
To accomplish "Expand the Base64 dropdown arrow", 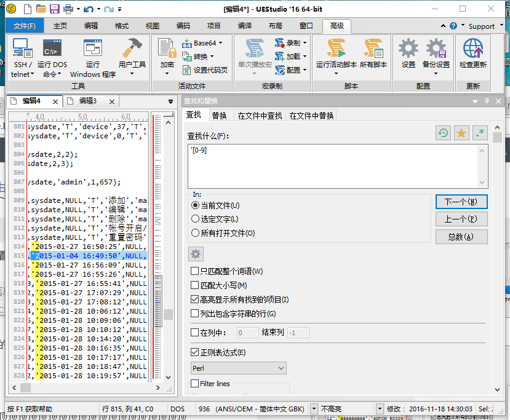I will click(x=220, y=43).
